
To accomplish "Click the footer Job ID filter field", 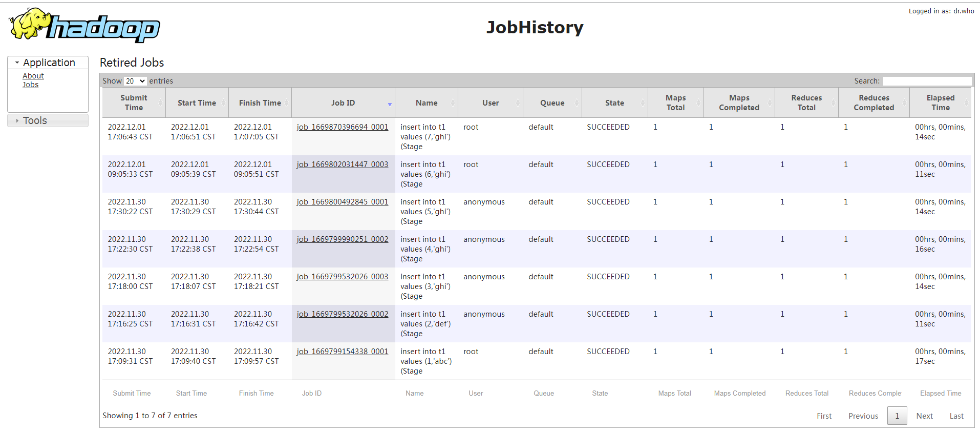I will pos(342,393).
